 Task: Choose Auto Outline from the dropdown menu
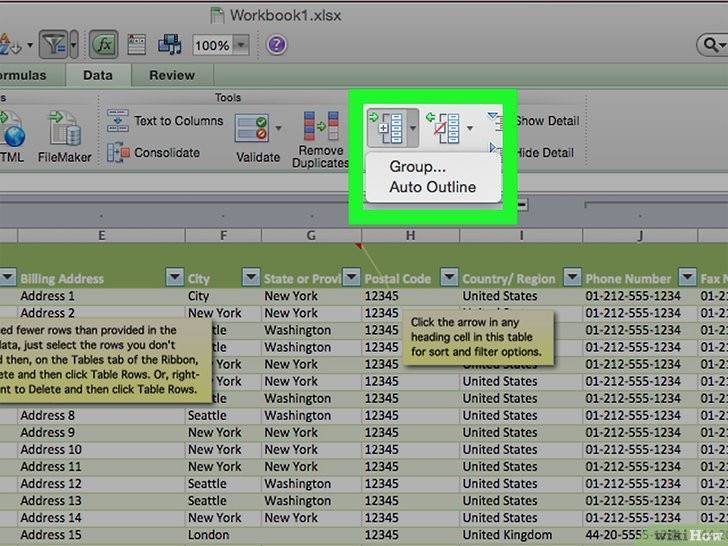[x=432, y=187]
